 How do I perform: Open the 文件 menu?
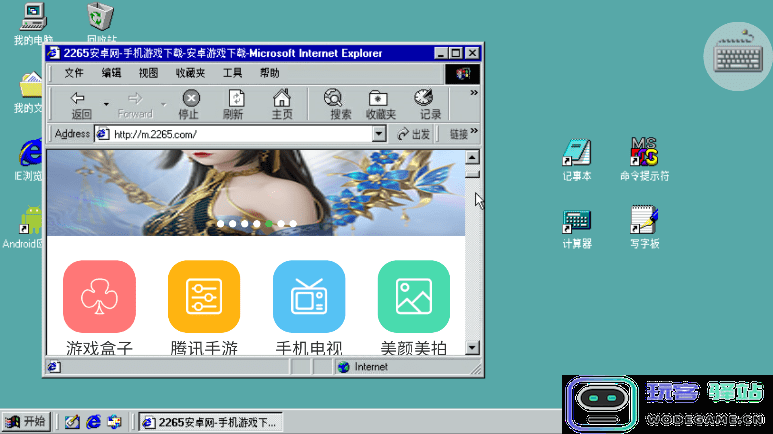tap(74, 73)
